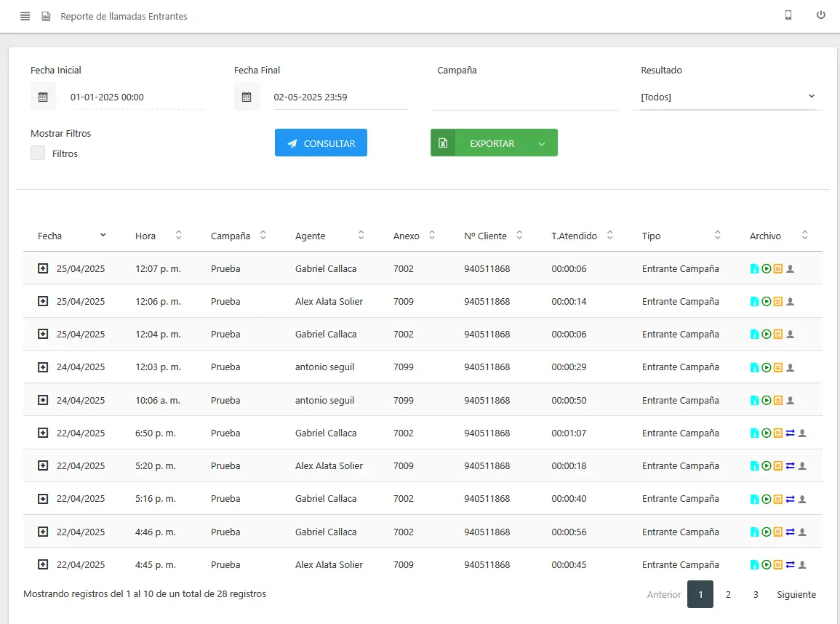
Task: Open the orange notes icon for 5:20 p. m. call
Action: [x=778, y=466]
